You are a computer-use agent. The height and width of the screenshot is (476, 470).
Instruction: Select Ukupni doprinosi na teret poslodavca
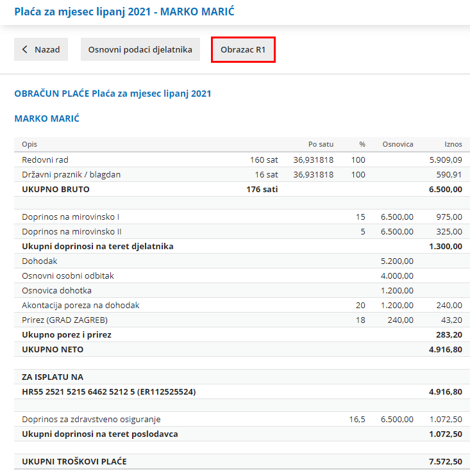coord(99,434)
